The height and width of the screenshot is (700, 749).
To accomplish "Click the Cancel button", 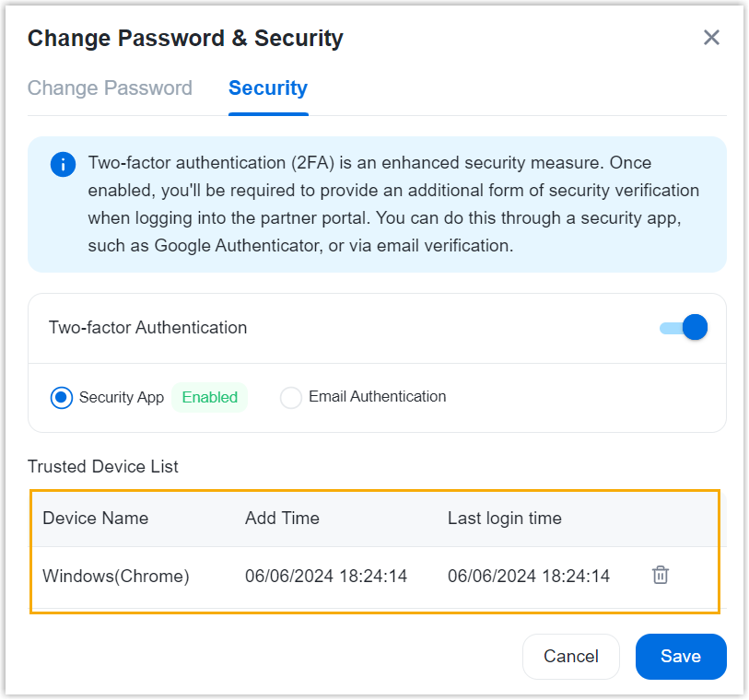I will 570,657.
